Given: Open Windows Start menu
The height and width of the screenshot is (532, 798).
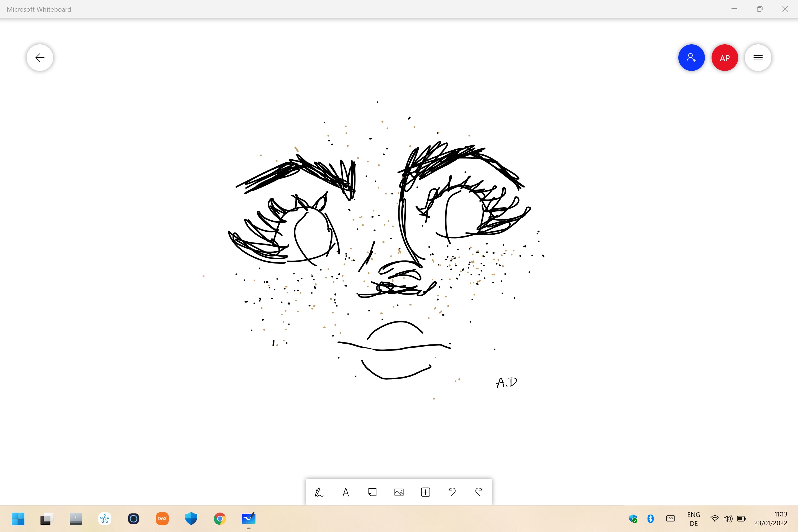Looking at the screenshot, I should 18,518.
